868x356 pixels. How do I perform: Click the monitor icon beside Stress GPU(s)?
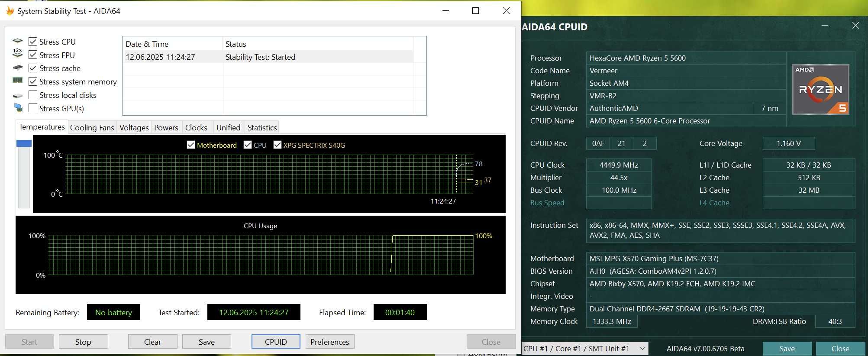click(18, 107)
